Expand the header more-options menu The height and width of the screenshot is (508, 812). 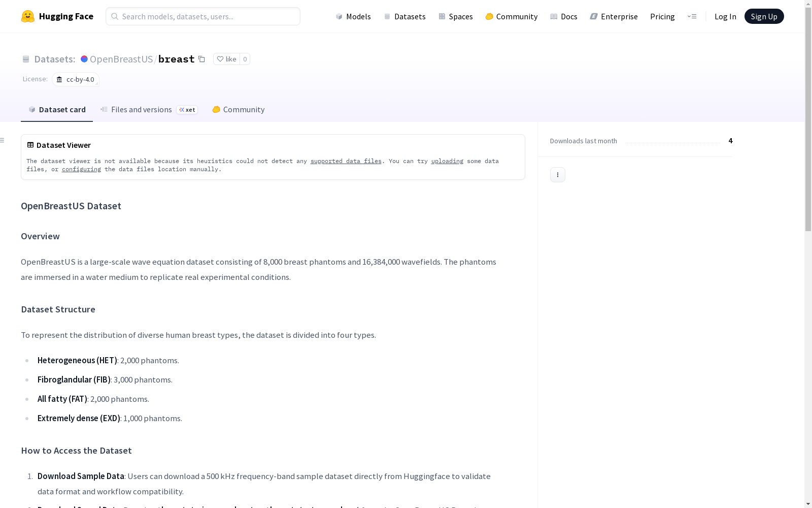[x=692, y=16]
